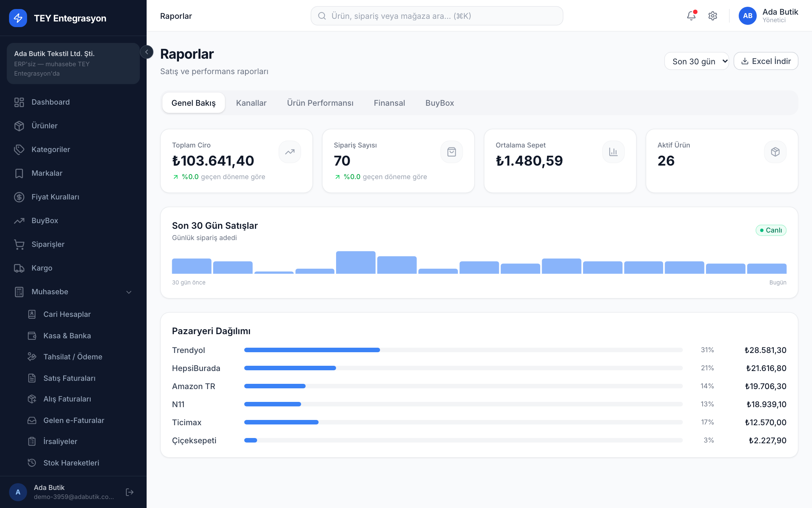Click the Canlı live status badge

(771, 230)
